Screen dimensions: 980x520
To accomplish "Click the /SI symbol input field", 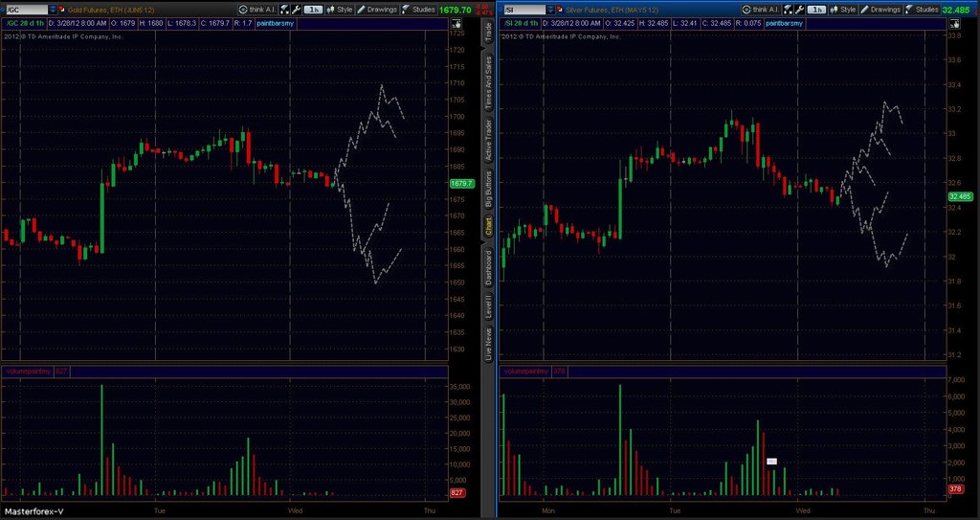I will pos(525,10).
